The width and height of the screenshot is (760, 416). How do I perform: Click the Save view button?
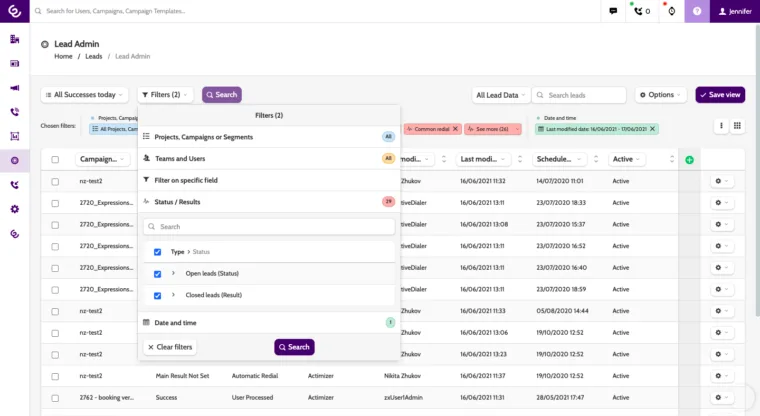coord(720,95)
